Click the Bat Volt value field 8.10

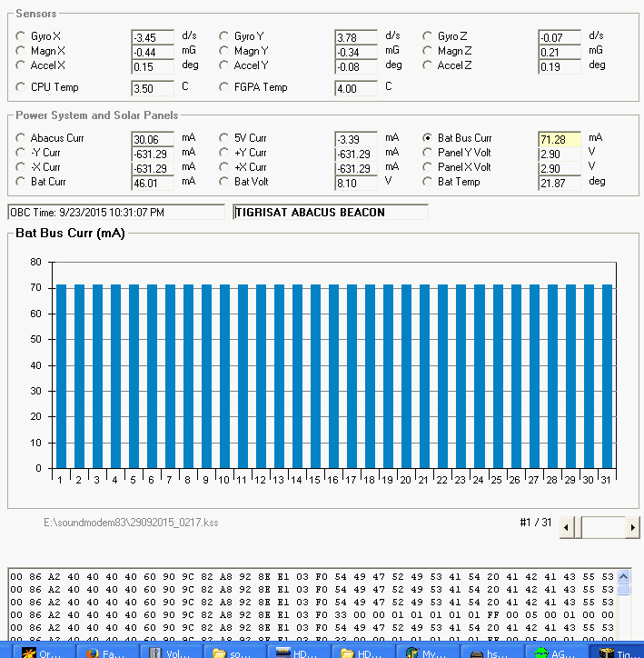pyautogui.click(x=356, y=183)
